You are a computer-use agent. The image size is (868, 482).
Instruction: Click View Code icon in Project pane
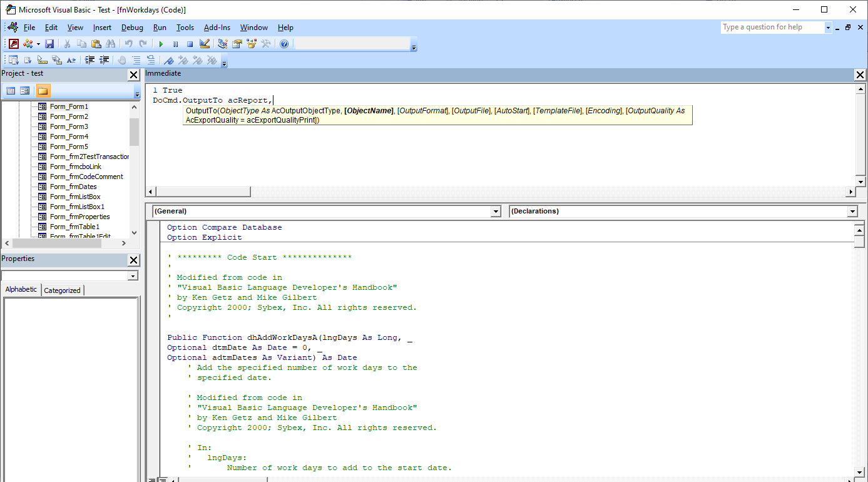point(11,91)
